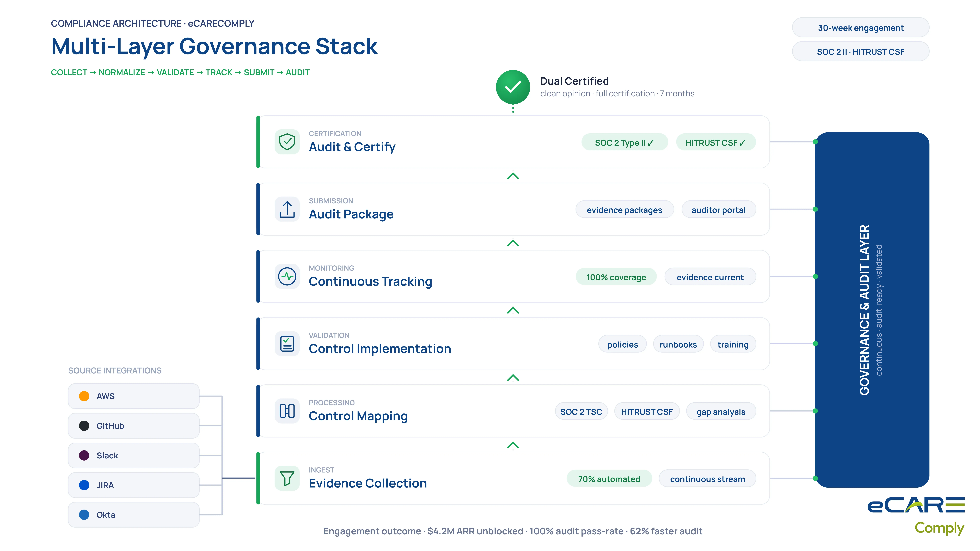The height and width of the screenshot is (551, 980).
Task: Click the up chevron below Continuous Tracking layer
Action: pyautogui.click(x=513, y=310)
